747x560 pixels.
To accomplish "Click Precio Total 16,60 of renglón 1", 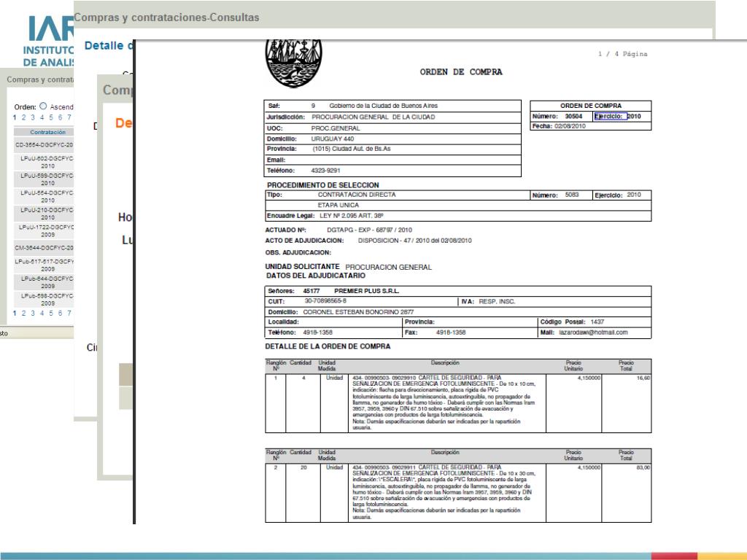I will tap(643, 378).
